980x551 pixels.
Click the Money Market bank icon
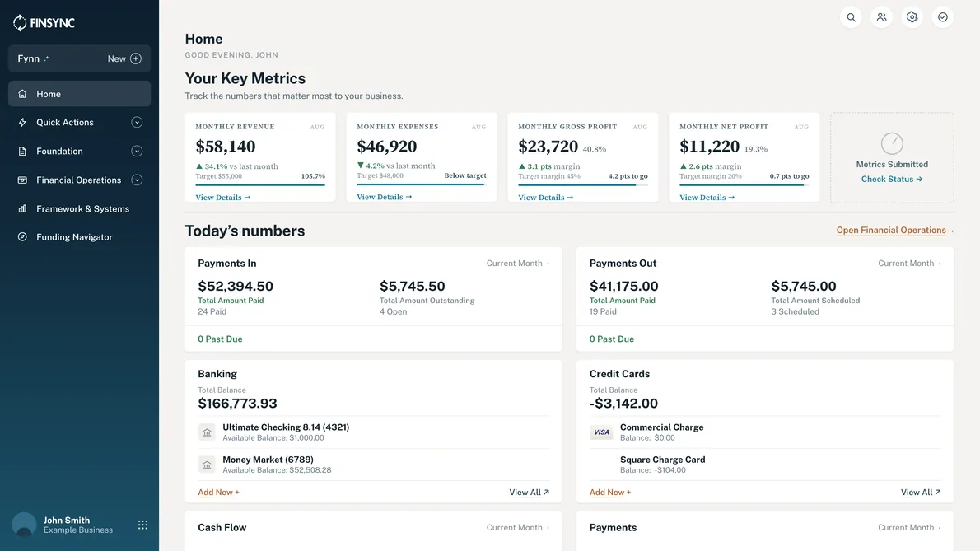pos(207,465)
